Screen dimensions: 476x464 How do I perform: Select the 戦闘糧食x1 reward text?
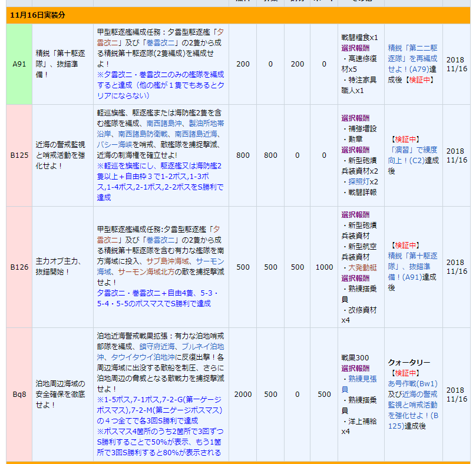[x=359, y=37]
